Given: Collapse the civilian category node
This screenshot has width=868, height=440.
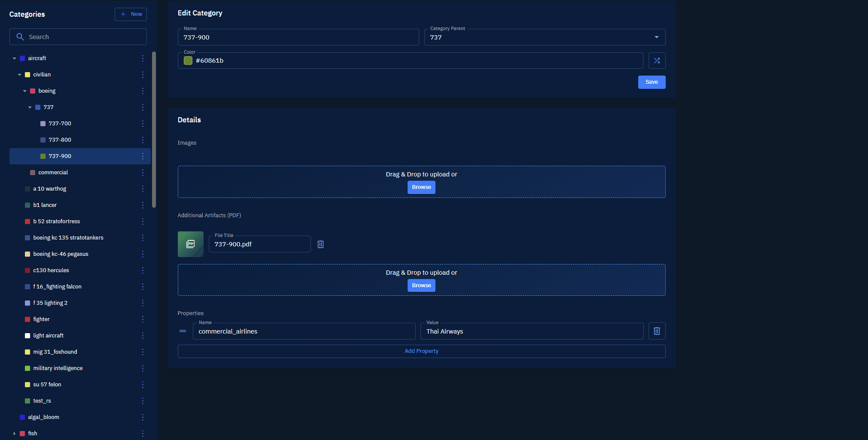Looking at the screenshot, I should tap(20, 75).
